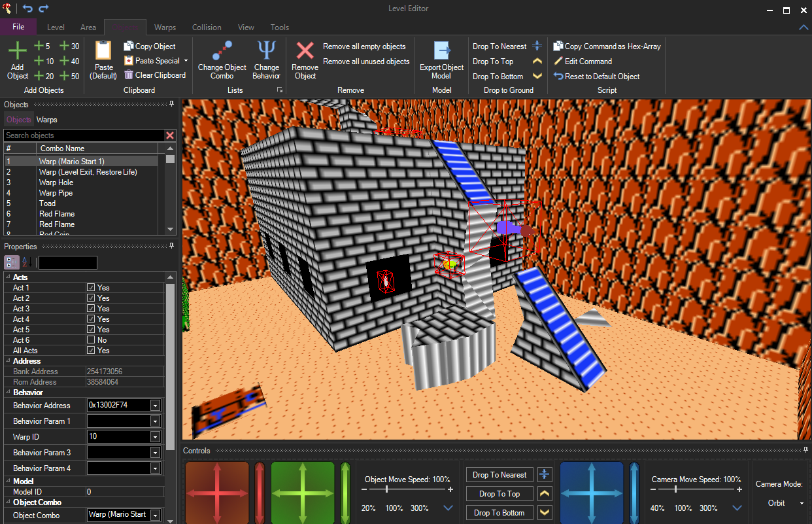Adjust the Object Move Speed slider

pos(387,489)
